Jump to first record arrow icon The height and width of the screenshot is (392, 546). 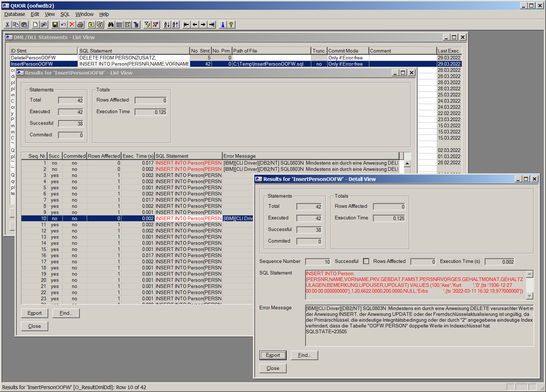click(x=186, y=25)
